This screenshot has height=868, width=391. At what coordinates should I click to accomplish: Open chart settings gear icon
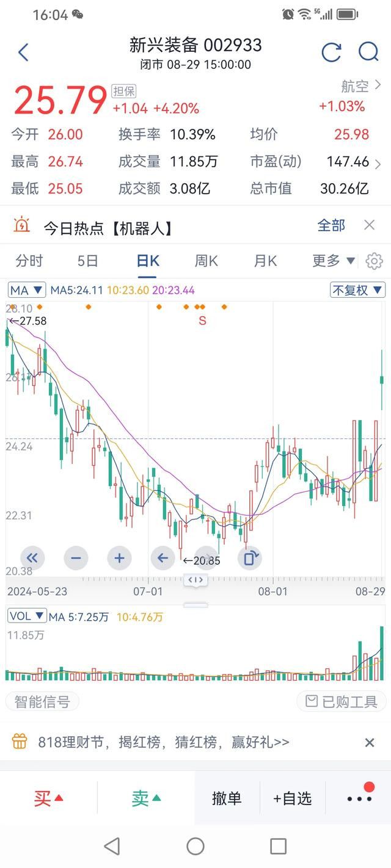coord(374,261)
